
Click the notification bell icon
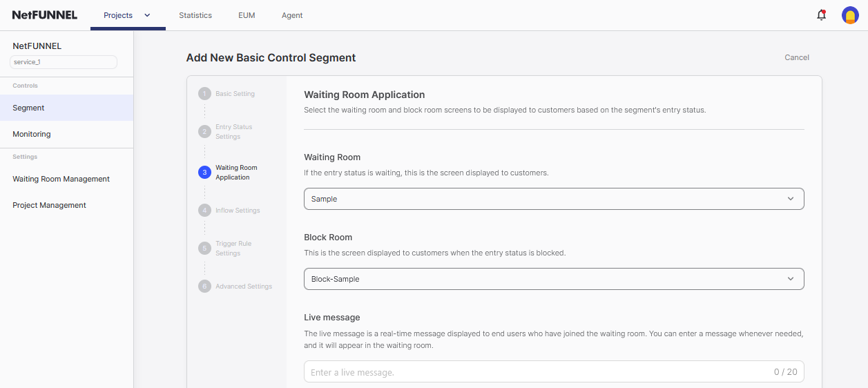tap(821, 15)
